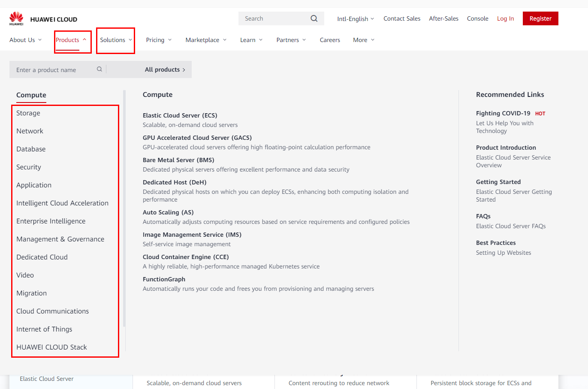The height and width of the screenshot is (389, 588).
Task: Click the product name search magnifier icon
Action: pos(100,69)
